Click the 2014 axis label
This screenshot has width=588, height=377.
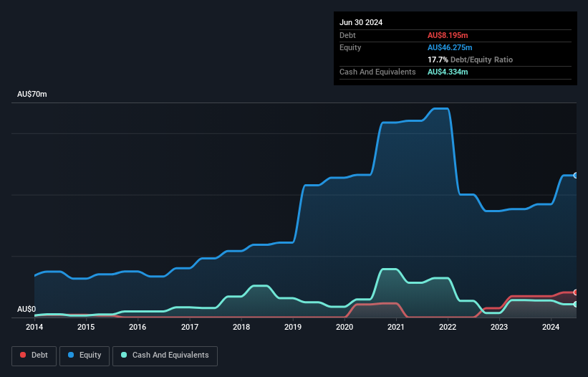pos(34,327)
